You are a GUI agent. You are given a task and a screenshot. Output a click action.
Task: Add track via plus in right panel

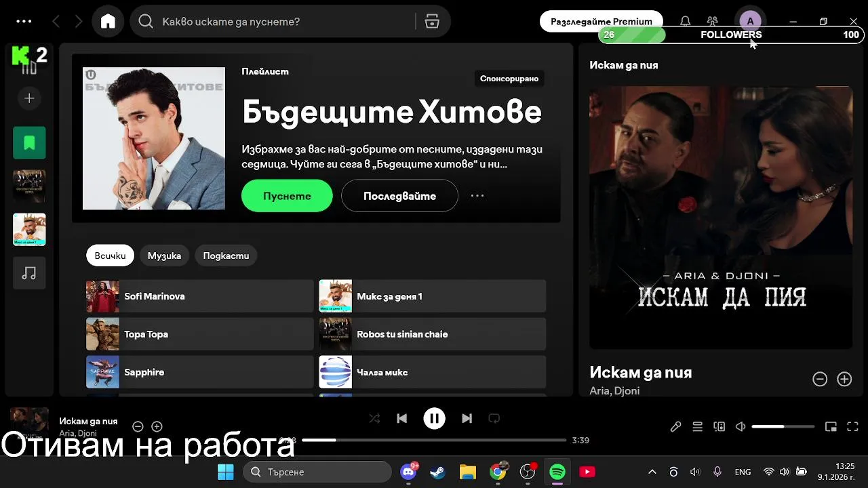tap(844, 380)
